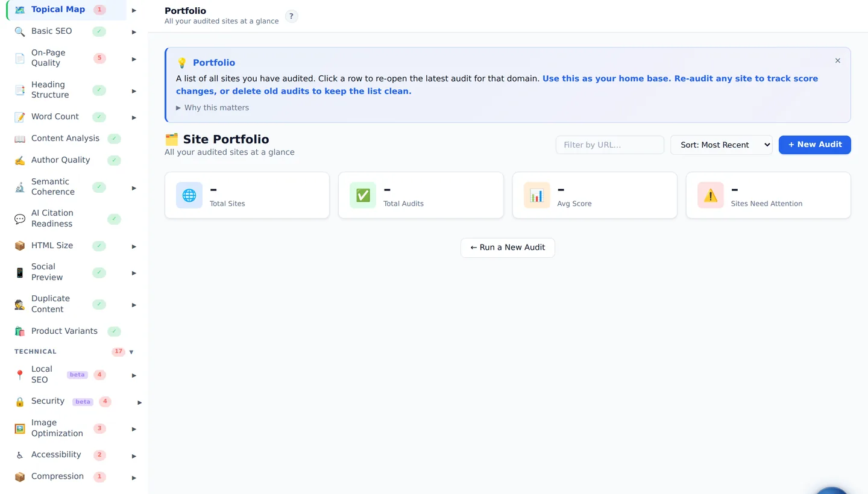Expand the Basic SEO submenu arrow
The height and width of the screenshot is (494, 868).
pyautogui.click(x=134, y=32)
